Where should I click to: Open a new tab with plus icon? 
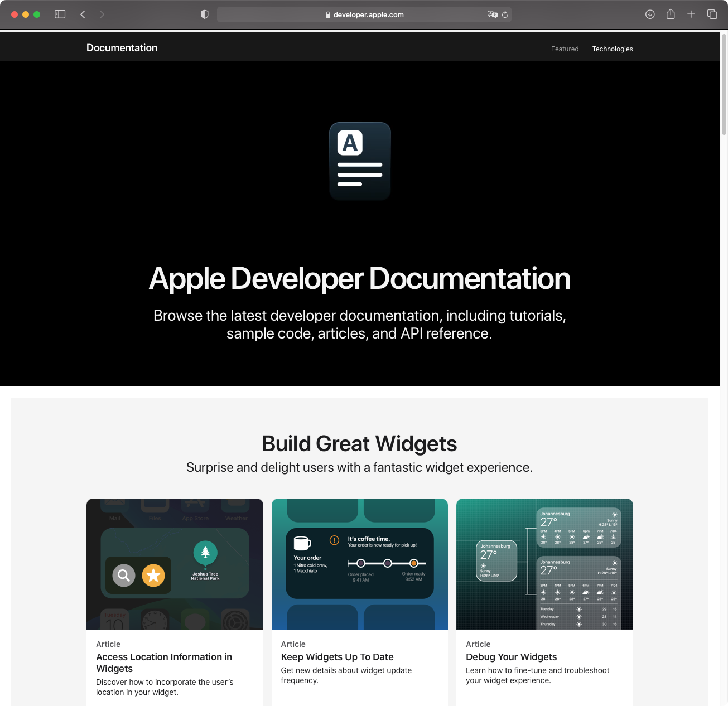(x=691, y=14)
